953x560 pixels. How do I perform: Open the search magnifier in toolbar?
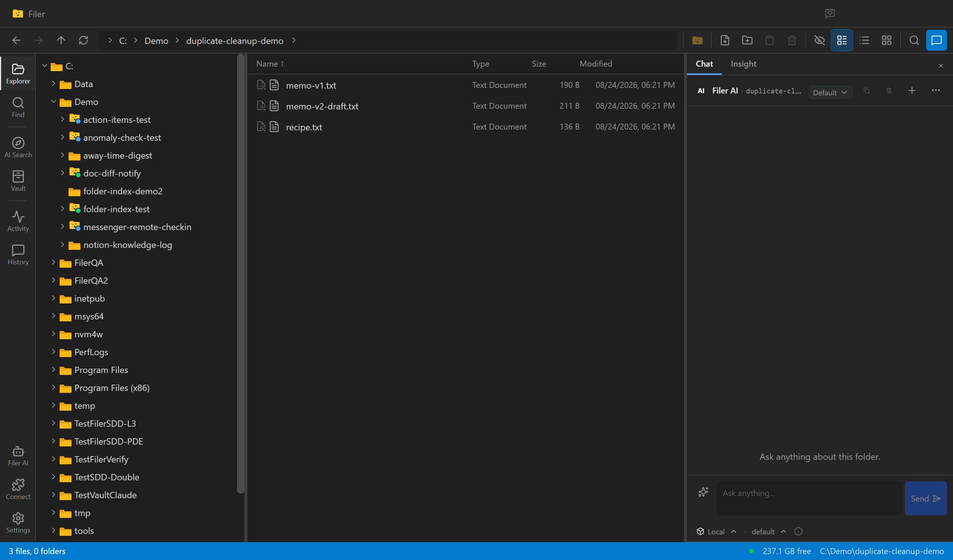click(x=914, y=41)
